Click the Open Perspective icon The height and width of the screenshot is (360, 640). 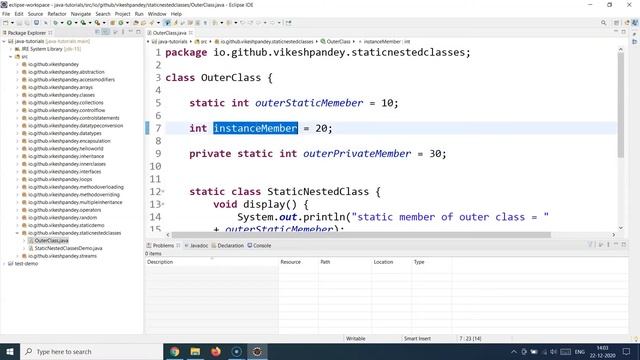pos(616,23)
